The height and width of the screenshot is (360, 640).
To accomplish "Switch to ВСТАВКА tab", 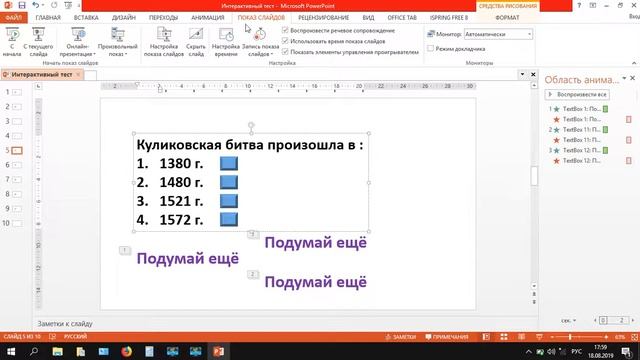I will (86, 18).
